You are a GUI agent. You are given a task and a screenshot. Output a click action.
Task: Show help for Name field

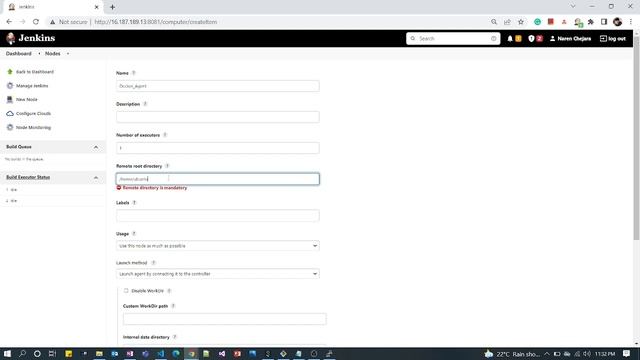(133, 73)
